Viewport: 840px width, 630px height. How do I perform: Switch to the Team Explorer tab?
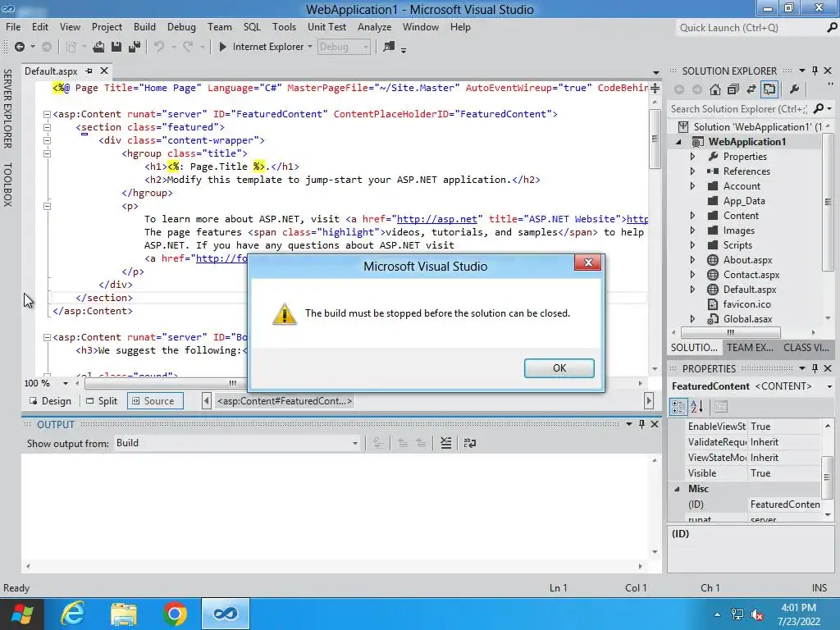click(x=750, y=347)
